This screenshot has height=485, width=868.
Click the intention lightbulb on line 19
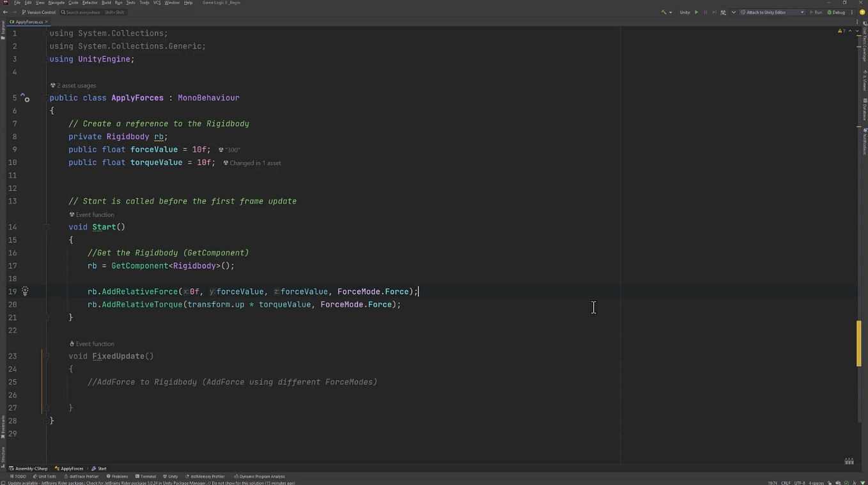pyautogui.click(x=24, y=291)
